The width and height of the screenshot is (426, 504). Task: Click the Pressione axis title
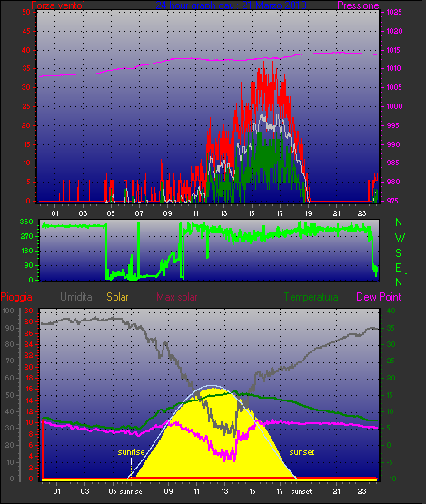(x=358, y=5)
